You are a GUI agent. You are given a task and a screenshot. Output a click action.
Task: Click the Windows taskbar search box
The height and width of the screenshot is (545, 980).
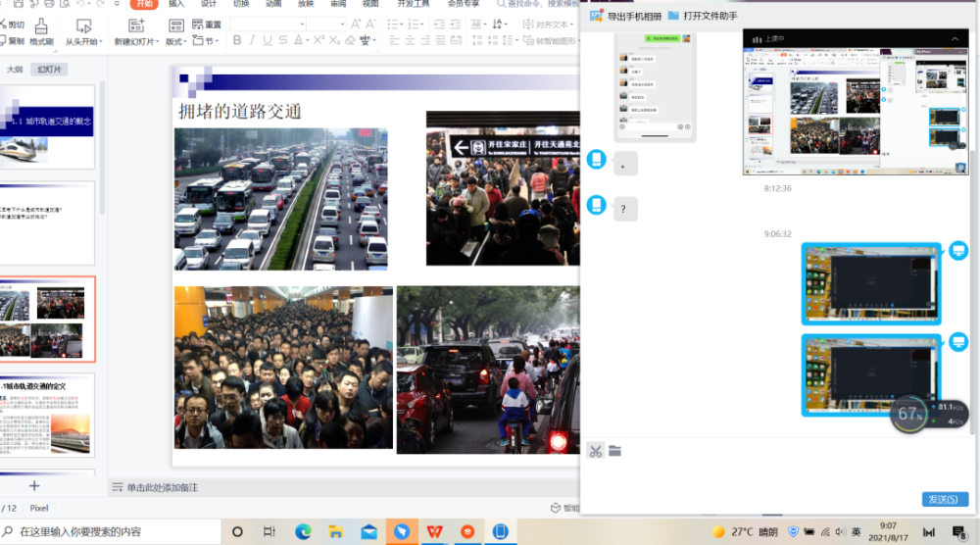[110, 532]
